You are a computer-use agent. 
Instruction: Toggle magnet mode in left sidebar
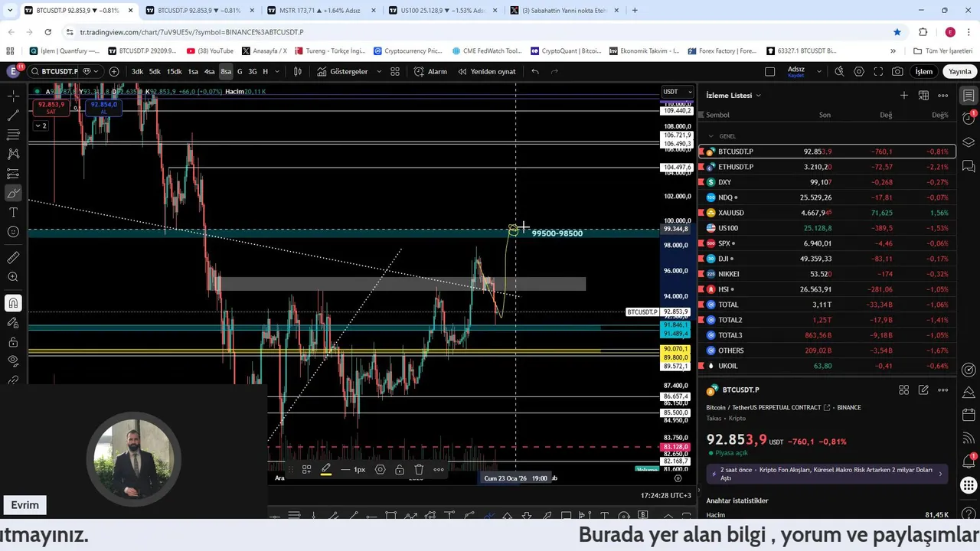[13, 303]
